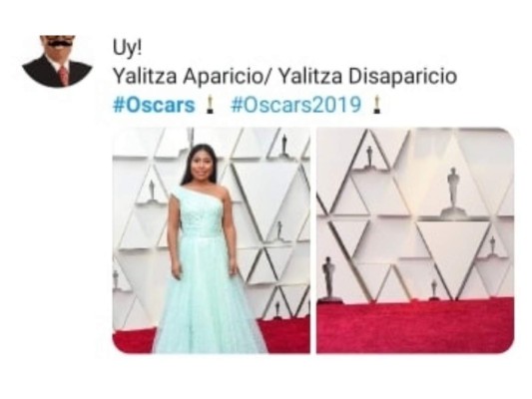Click the "Uy!" text line
532x399 pixels.
point(127,48)
